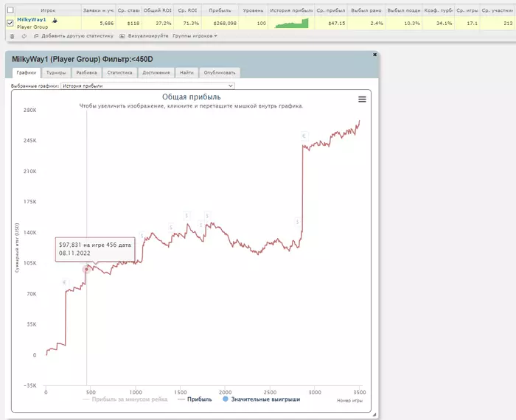Click the 71.3% average ROI cell
This screenshot has width=516, height=420.
(187, 24)
